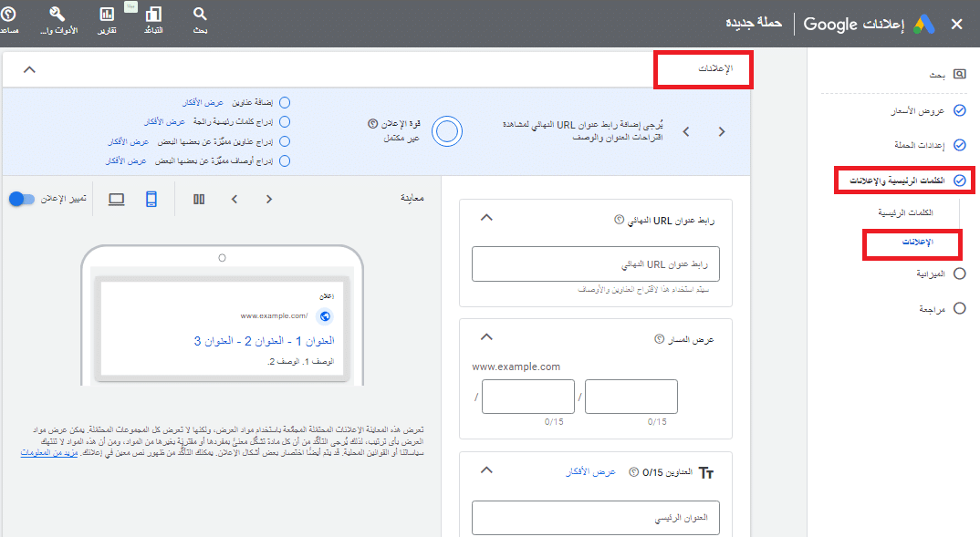Close the new campaign with the X
The width and height of the screenshot is (980, 537).
956,25
